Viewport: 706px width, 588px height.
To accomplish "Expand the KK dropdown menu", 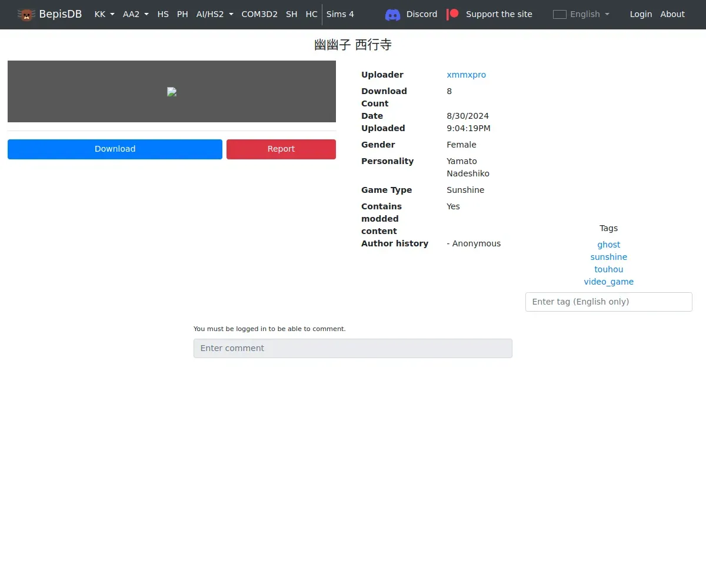I will point(105,14).
